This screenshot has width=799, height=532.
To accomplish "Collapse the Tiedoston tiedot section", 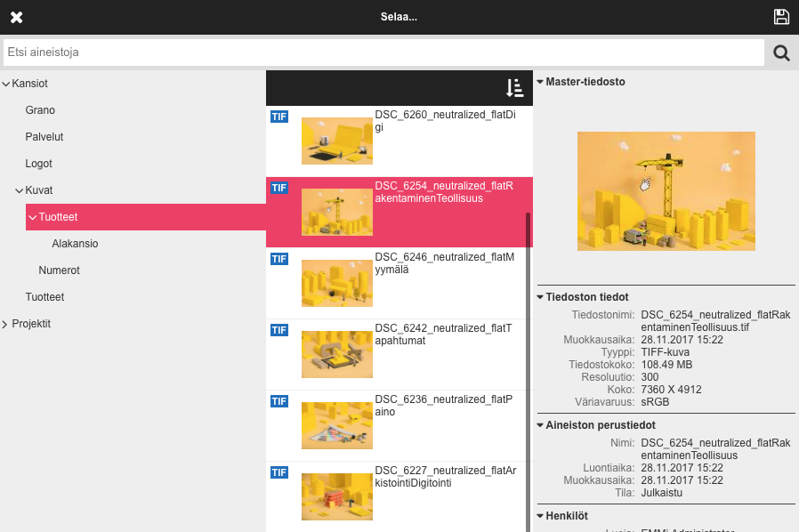I will [x=540, y=297].
